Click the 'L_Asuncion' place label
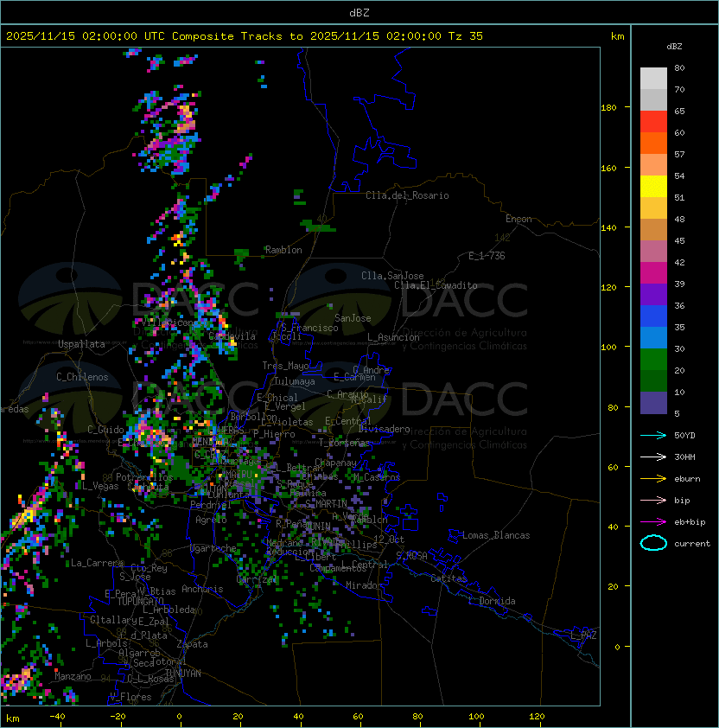This screenshot has height=728, width=719. point(393,337)
